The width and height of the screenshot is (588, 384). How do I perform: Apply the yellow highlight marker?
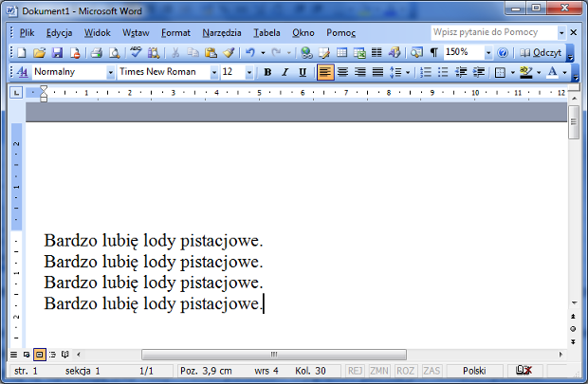[526, 72]
